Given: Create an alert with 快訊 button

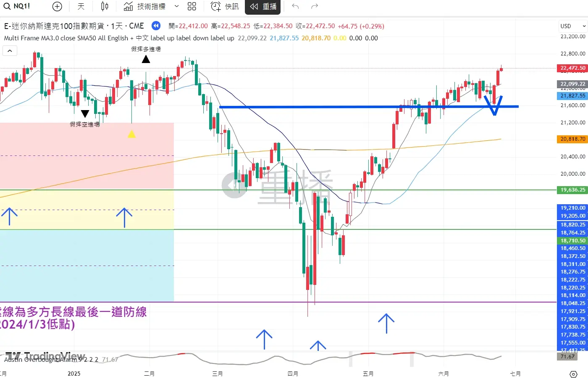Looking at the screenshot, I should point(225,6).
